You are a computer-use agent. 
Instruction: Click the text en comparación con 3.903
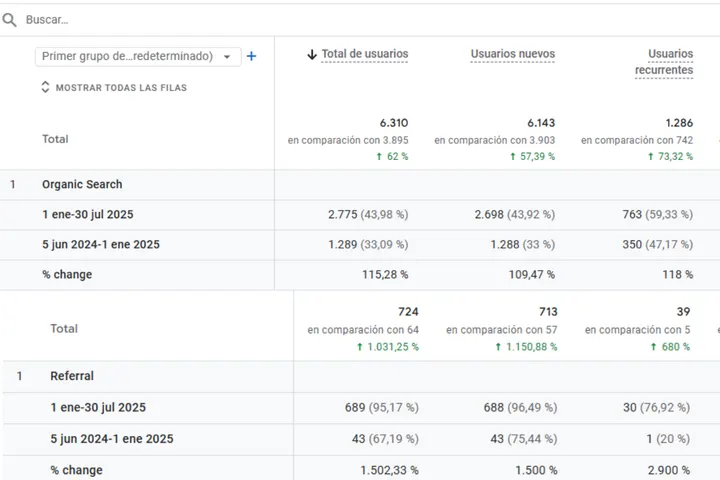click(495, 140)
